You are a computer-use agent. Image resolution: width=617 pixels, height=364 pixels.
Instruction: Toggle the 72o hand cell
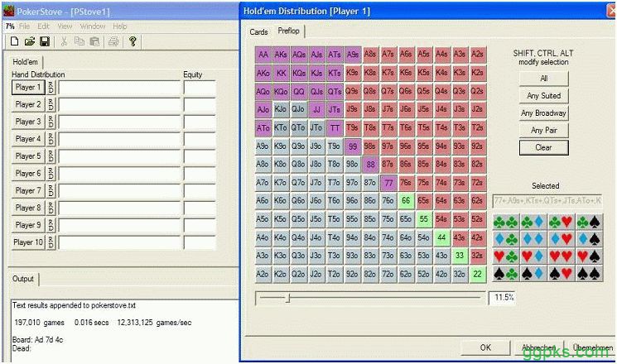pos(388,274)
